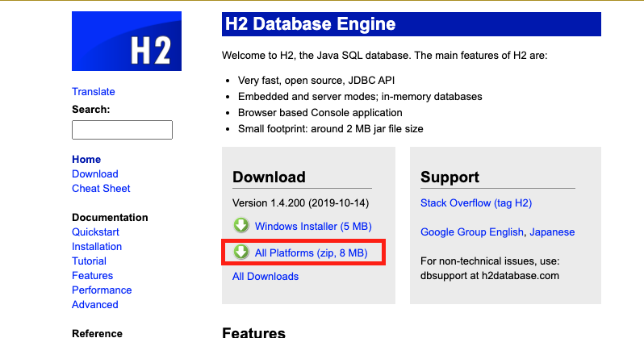The height and width of the screenshot is (338, 644).
Task: Open the Japanese group link
Action: pyautogui.click(x=552, y=232)
